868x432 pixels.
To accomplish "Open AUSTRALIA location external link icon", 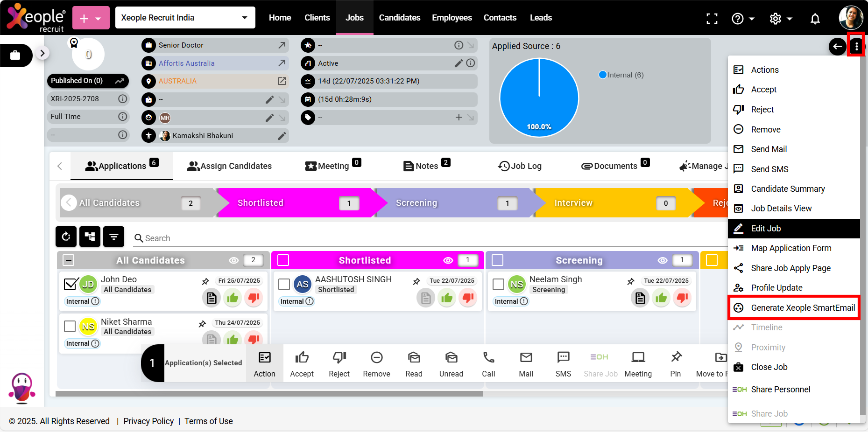I will click(282, 81).
